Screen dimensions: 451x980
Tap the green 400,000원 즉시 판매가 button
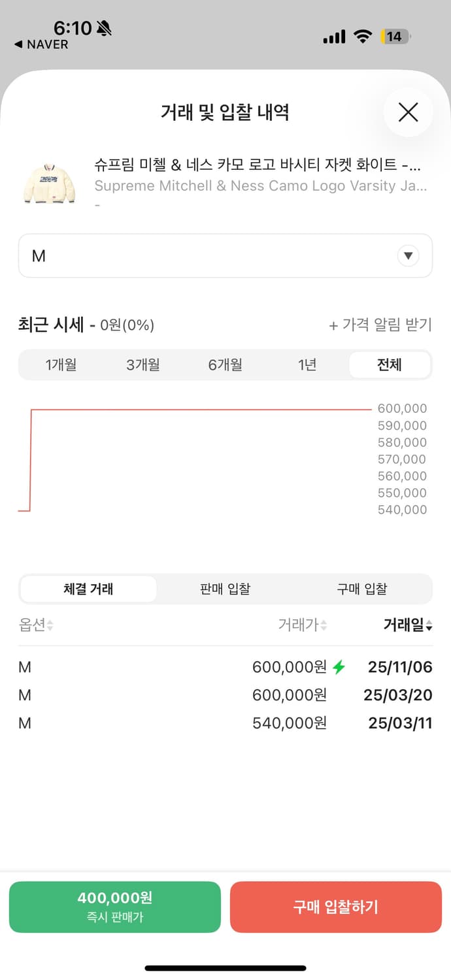(x=114, y=907)
